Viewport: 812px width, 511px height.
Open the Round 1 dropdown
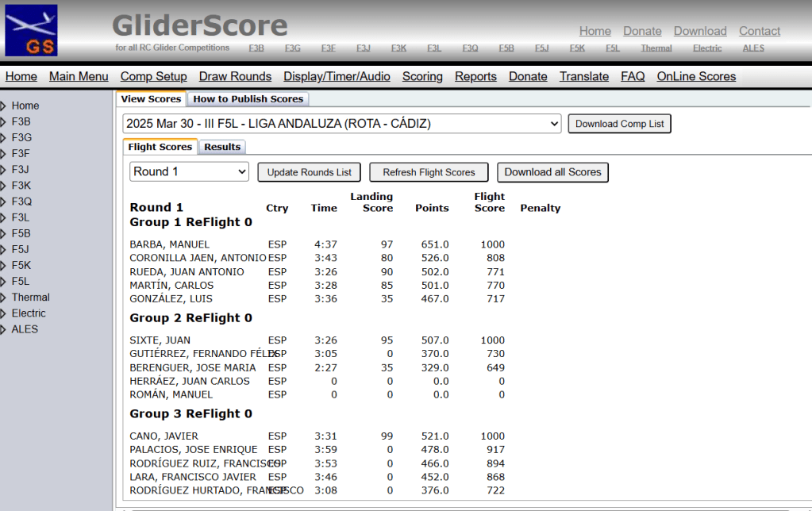pos(189,172)
